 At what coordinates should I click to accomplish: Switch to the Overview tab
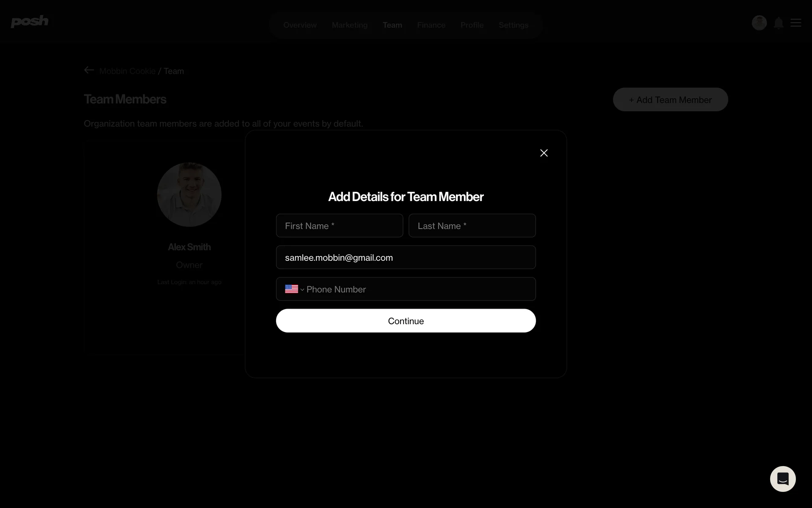click(x=300, y=25)
